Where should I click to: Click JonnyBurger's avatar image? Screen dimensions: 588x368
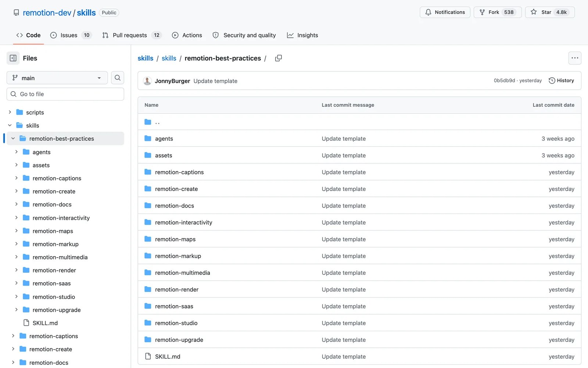[147, 81]
